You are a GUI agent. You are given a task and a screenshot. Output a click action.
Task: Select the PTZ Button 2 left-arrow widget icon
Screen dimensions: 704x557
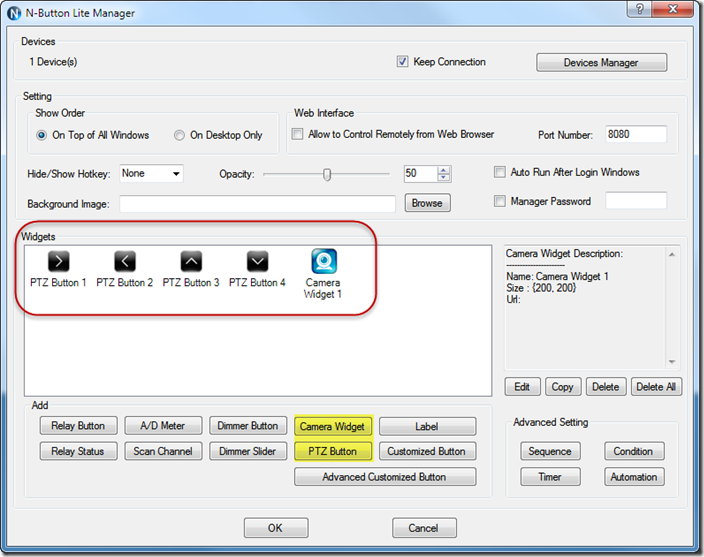125,261
